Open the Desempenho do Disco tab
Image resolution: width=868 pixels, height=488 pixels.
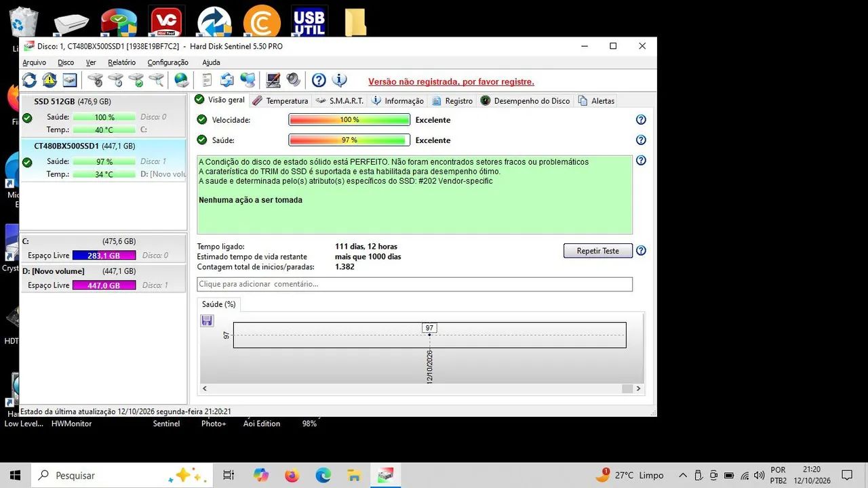(525, 101)
